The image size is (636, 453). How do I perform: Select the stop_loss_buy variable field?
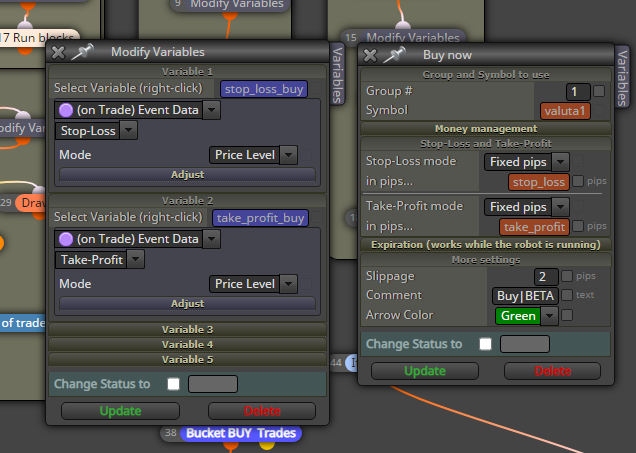(264, 89)
